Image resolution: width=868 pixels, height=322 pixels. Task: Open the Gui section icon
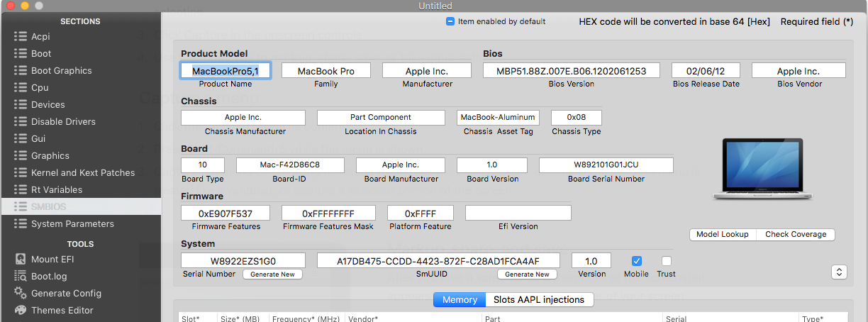click(x=21, y=138)
